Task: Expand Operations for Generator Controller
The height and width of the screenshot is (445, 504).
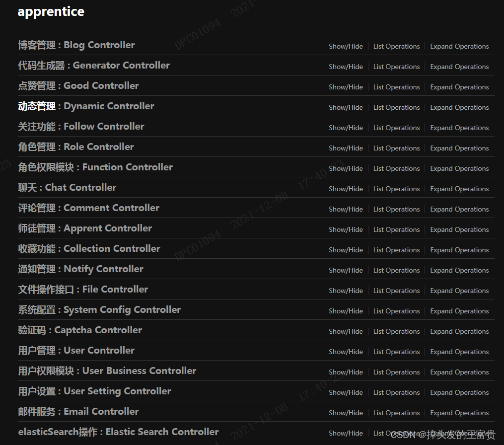Action: (x=459, y=67)
